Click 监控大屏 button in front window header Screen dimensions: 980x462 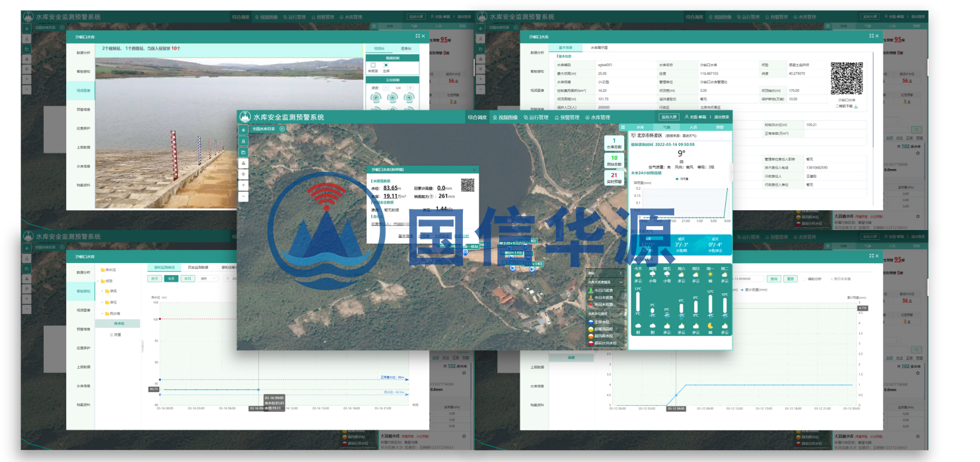668,117
